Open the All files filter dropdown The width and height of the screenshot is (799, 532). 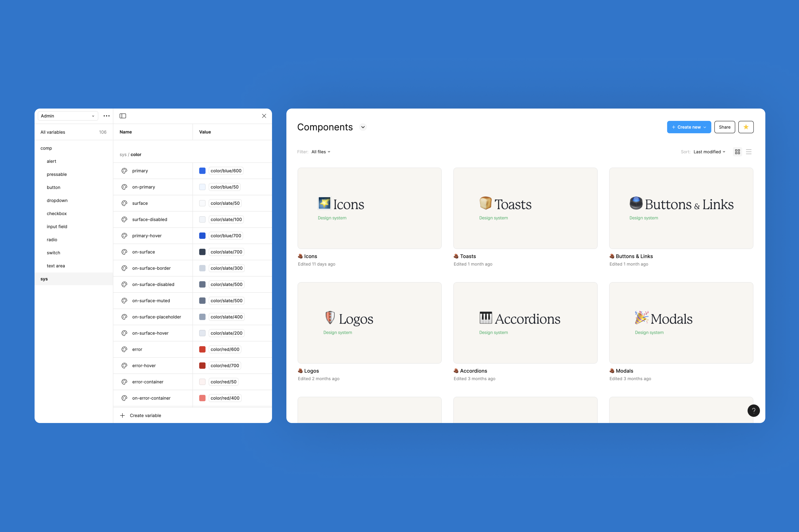pos(321,152)
